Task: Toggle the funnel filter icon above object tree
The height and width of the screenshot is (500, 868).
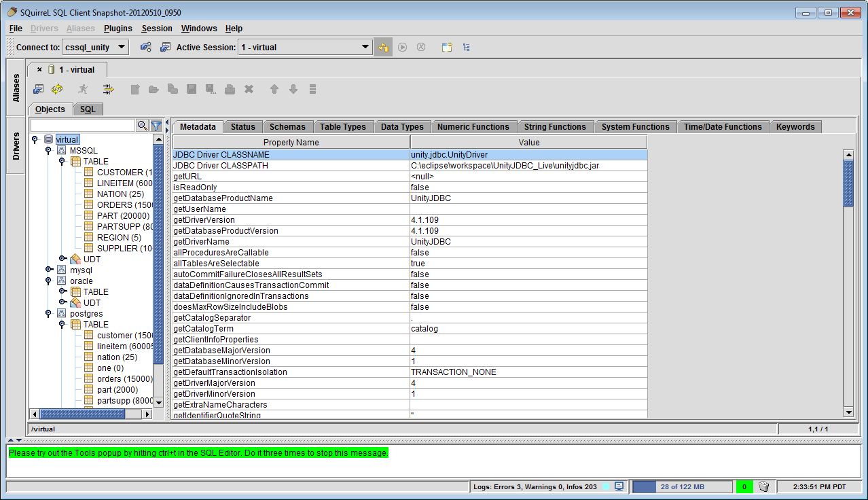Action: 156,126
